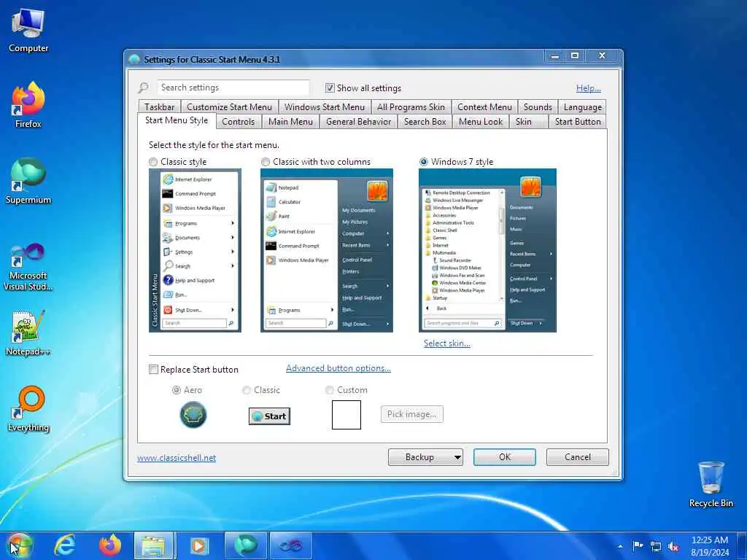The height and width of the screenshot is (560, 747).
Task: Select Windows 7 style radio option
Action: coord(424,162)
